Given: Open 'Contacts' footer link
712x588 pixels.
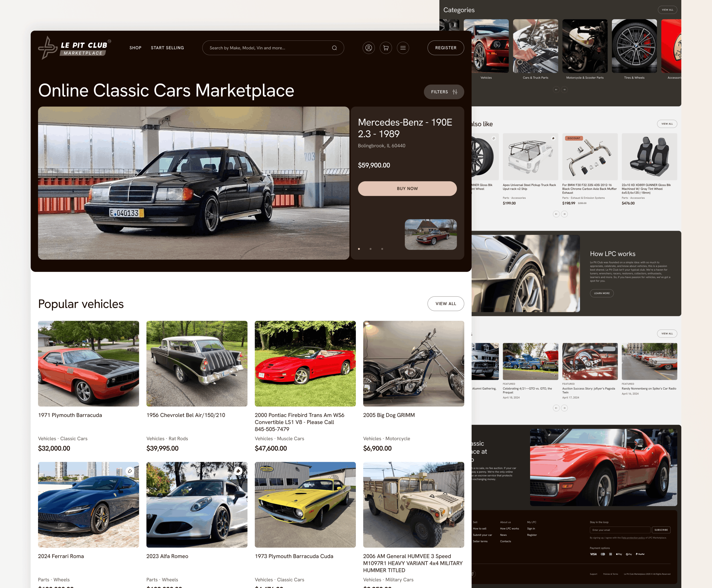Looking at the screenshot, I should 505,541.
